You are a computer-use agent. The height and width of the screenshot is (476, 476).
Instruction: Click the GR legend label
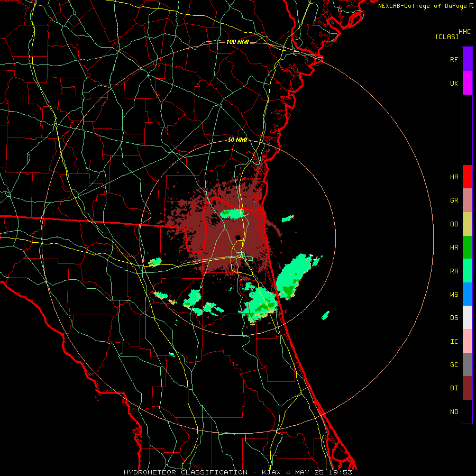coord(454,200)
